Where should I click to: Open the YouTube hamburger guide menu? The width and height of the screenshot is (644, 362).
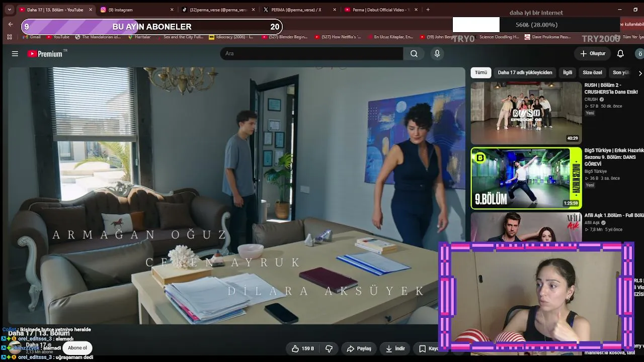click(x=15, y=54)
